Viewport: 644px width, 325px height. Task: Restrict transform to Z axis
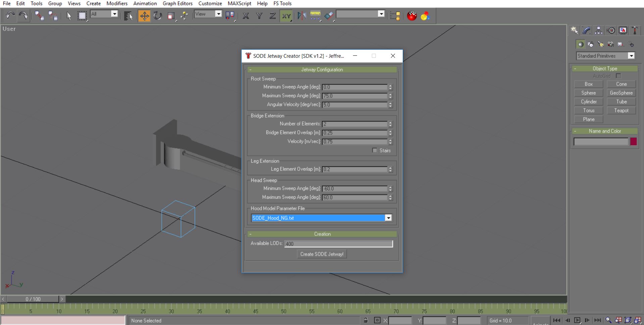pos(273,16)
